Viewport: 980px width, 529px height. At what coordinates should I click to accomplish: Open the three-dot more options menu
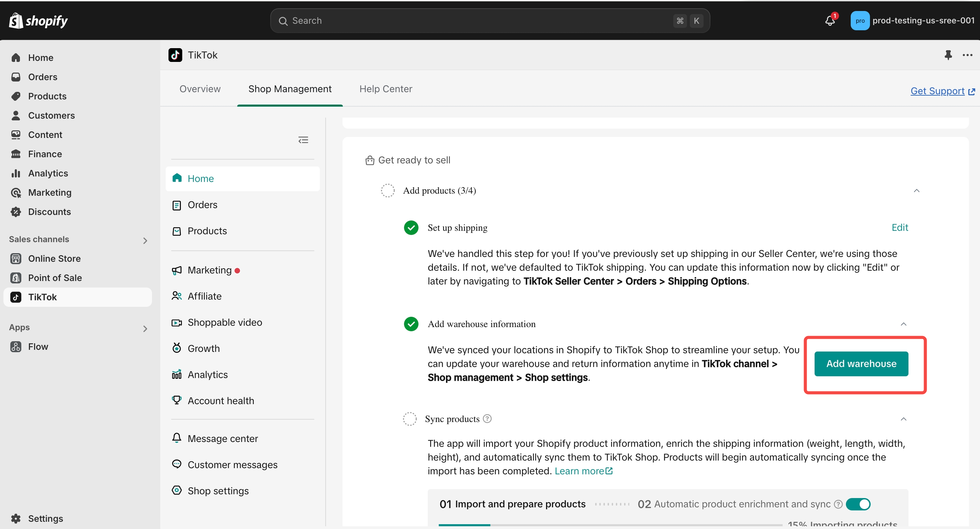[967, 55]
